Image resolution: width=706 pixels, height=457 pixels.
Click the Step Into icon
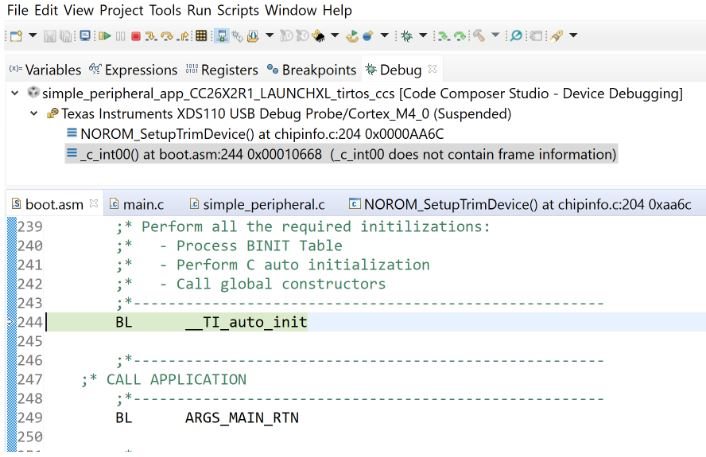click(150, 36)
